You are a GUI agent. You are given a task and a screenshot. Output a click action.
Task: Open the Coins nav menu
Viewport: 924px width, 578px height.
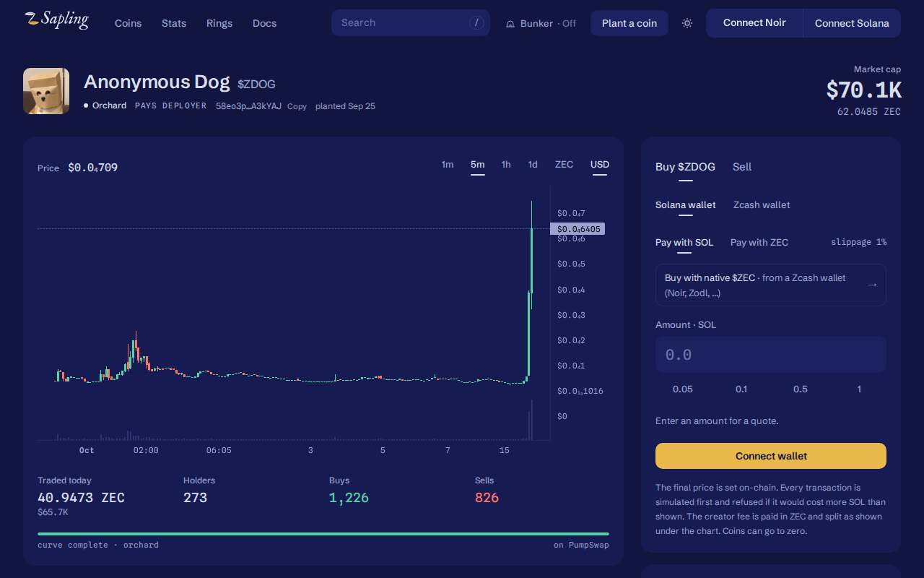[x=128, y=23]
